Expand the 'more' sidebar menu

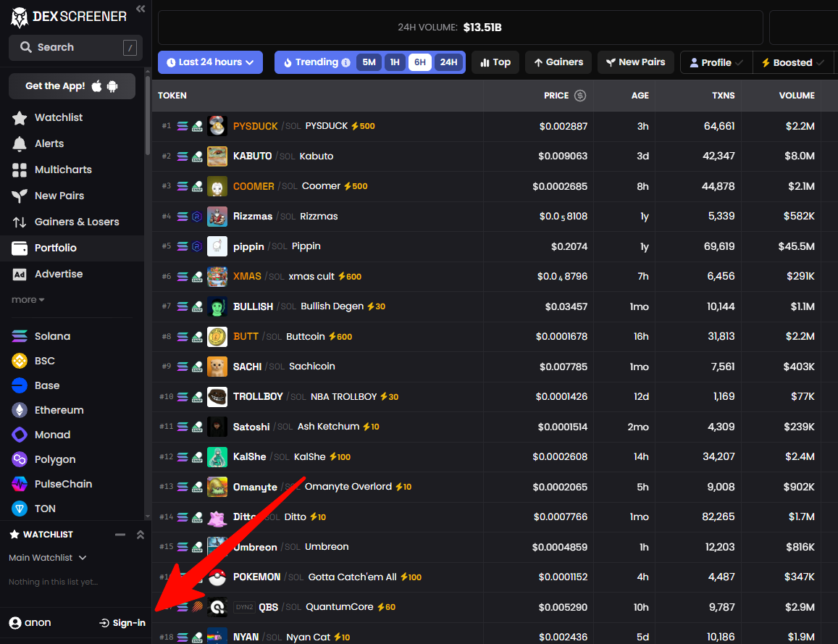28,300
